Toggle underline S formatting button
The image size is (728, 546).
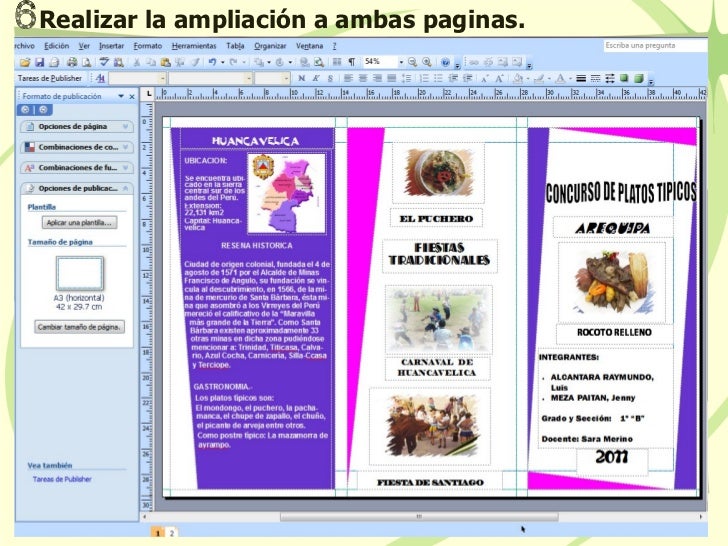[330, 78]
